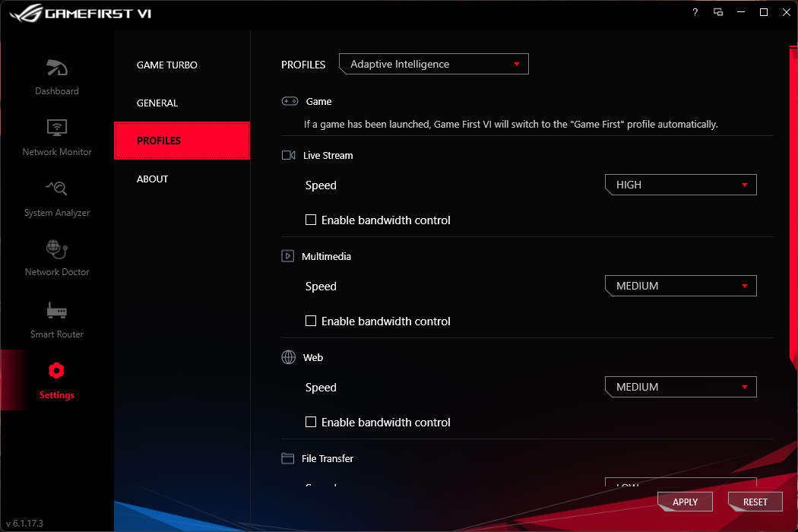Open Multimedia Speed MEDIUM dropdown
This screenshot has height=532, width=798.
click(680, 286)
